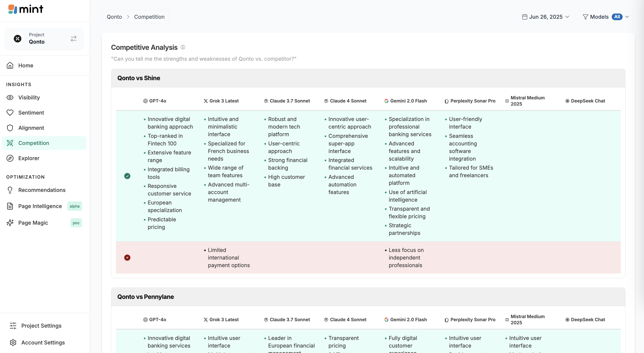Open Account Settings
The image size is (644, 353).
(x=43, y=343)
